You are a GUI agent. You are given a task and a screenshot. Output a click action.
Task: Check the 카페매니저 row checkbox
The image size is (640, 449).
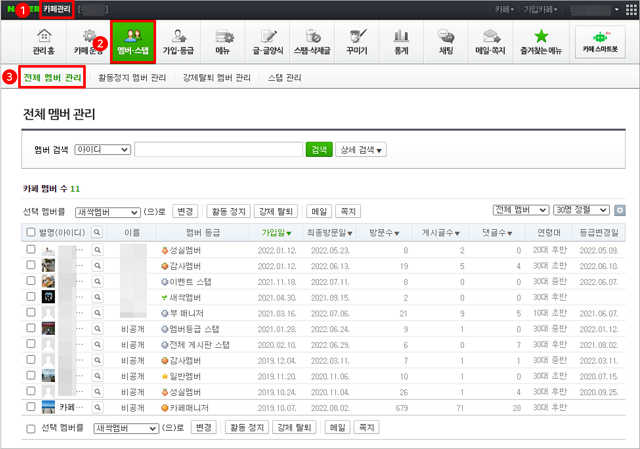click(x=31, y=407)
